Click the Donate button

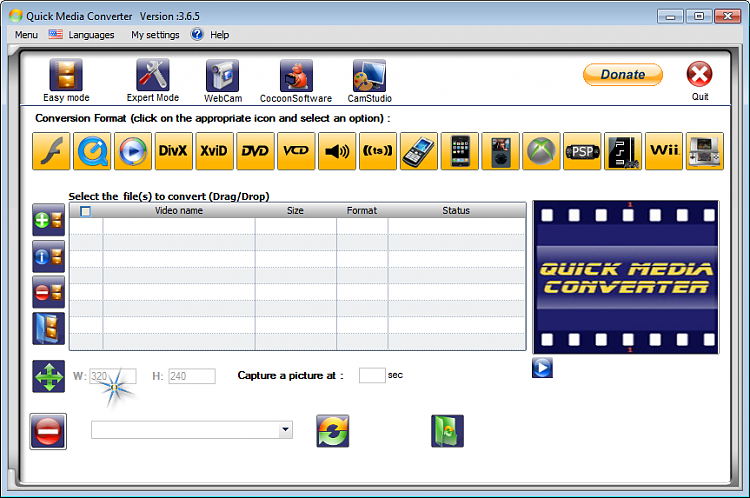point(623,75)
